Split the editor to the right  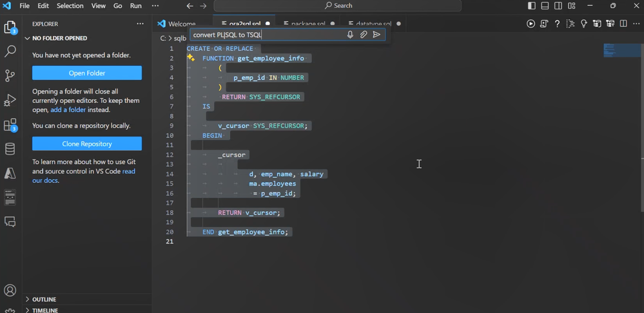coord(623,24)
